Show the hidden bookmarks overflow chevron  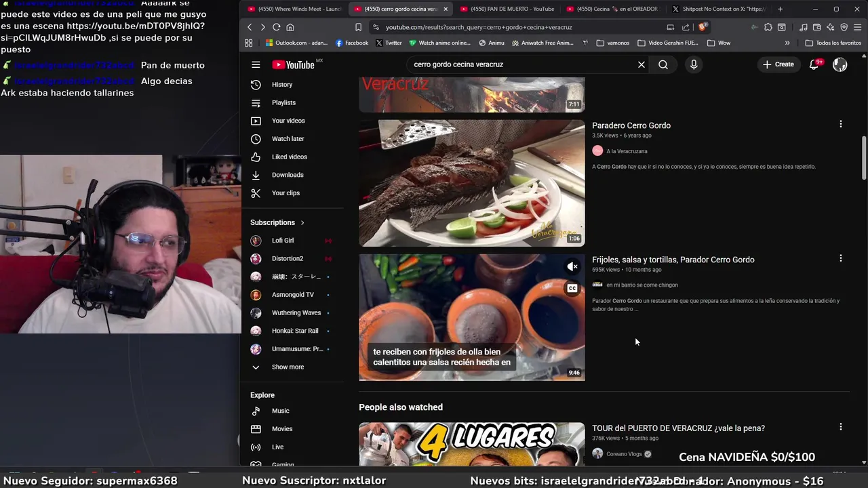point(787,43)
